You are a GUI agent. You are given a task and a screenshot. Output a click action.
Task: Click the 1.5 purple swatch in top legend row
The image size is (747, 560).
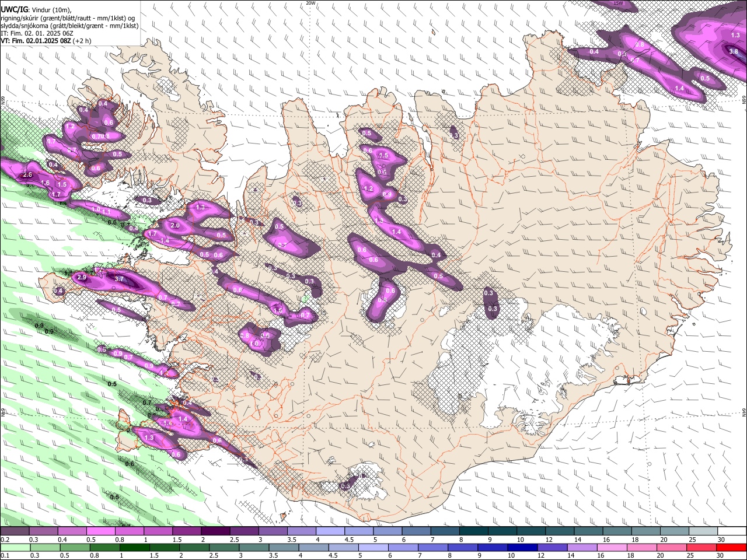pos(187,531)
